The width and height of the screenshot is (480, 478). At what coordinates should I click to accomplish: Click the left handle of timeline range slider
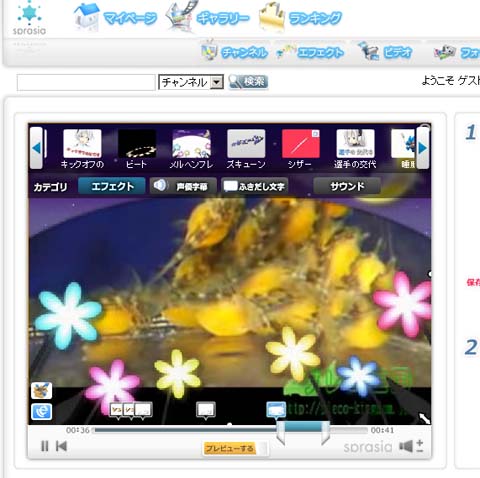[x=281, y=433]
